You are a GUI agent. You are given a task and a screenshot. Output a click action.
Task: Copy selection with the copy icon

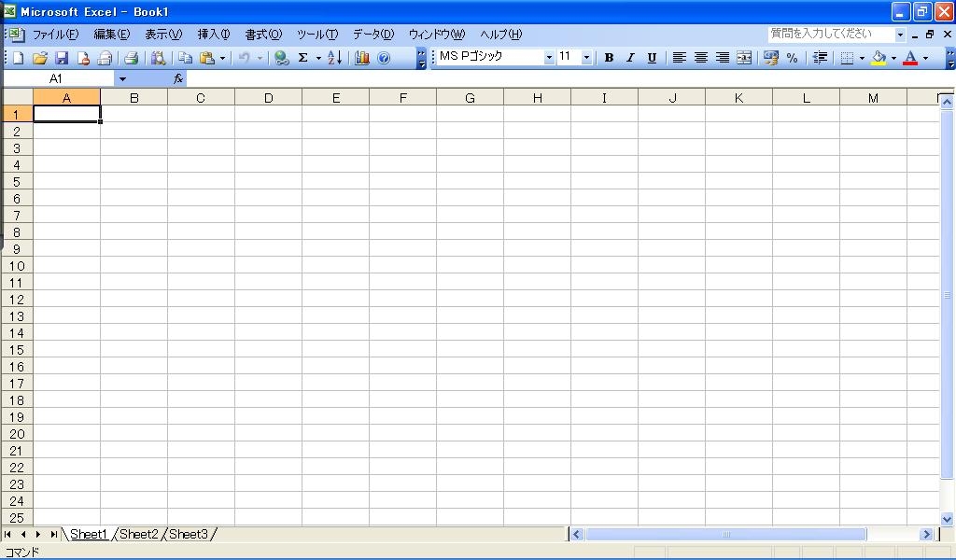pos(185,58)
